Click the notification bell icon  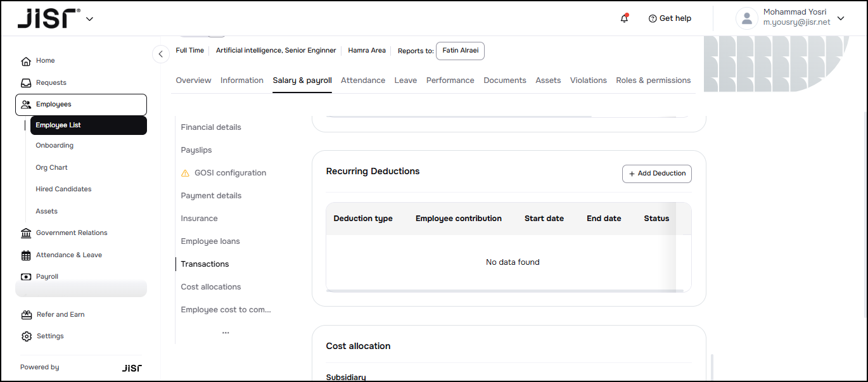624,18
